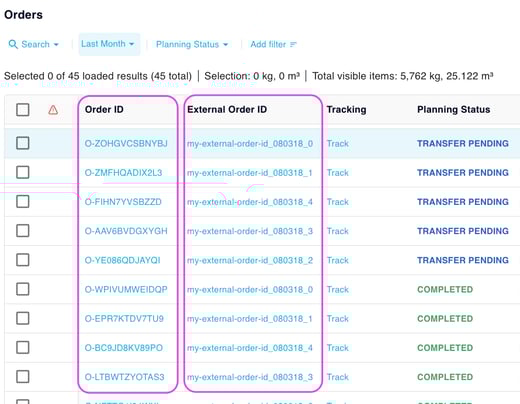The height and width of the screenshot is (404, 520).
Task: Click the Add filter button
Action: [273, 44]
